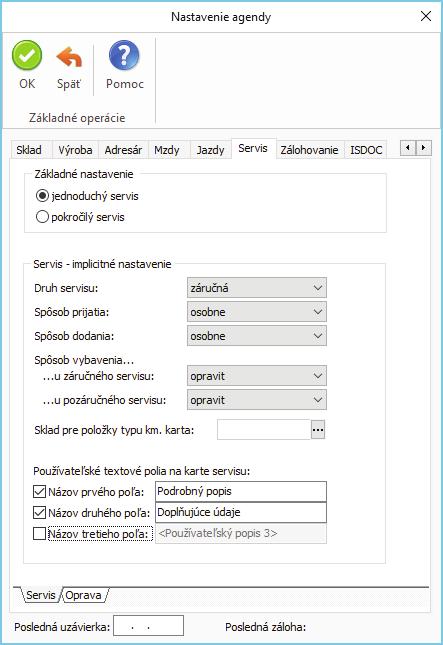Enable the Názov tretieho poľa checkbox

point(39,534)
